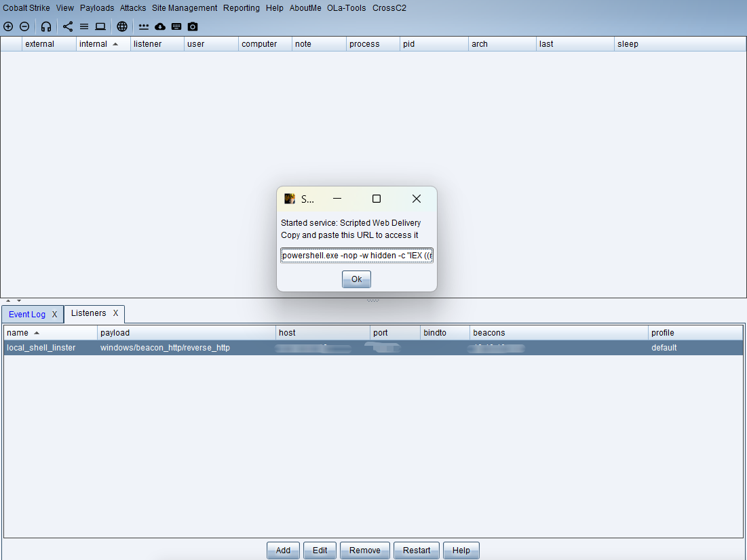Sort sessions by process column
This screenshot has height=560, width=747.
pyautogui.click(x=373, y=44)
